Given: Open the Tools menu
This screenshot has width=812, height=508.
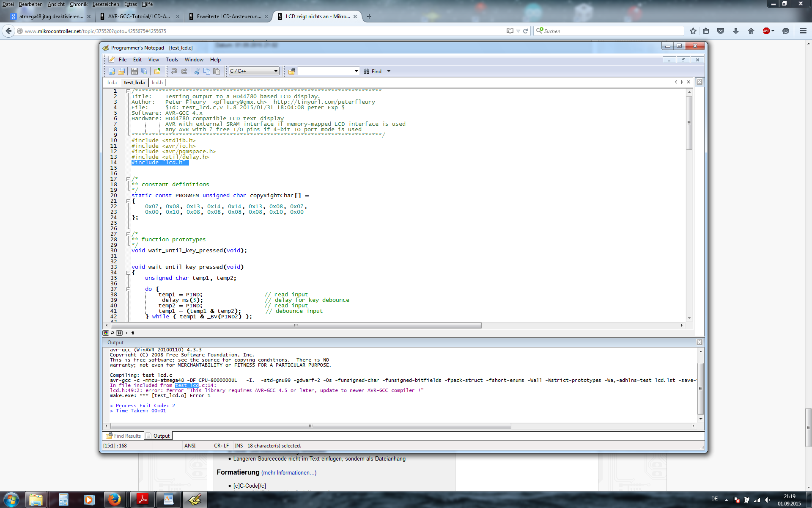Looking at the screenshot, I should (172, 60).
